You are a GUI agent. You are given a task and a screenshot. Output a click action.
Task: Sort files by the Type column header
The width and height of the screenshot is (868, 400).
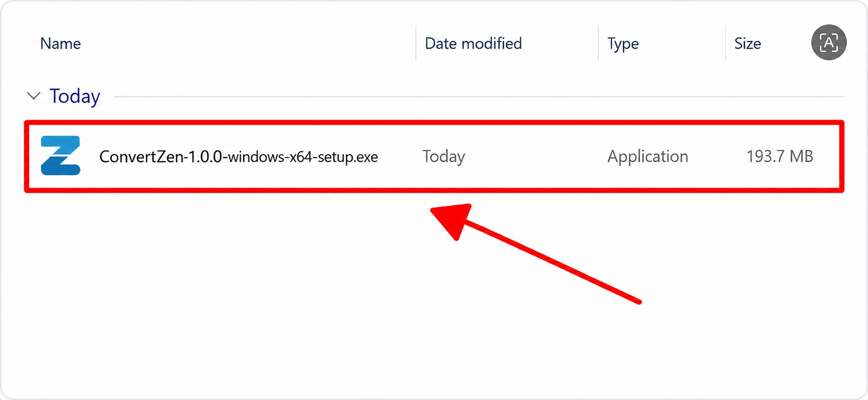(623, 44)
